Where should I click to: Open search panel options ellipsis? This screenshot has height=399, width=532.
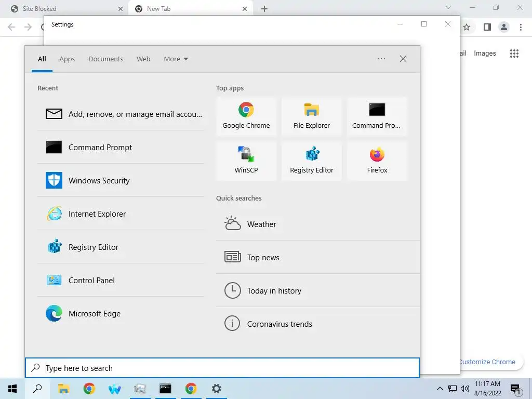[x=381, y=59]
